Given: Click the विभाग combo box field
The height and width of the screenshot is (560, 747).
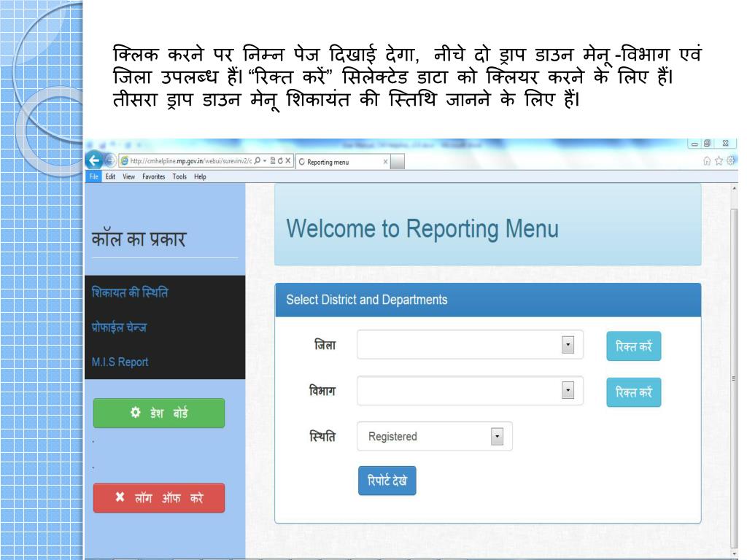Looking at the screenshot, I should click(x=470, y=391).
